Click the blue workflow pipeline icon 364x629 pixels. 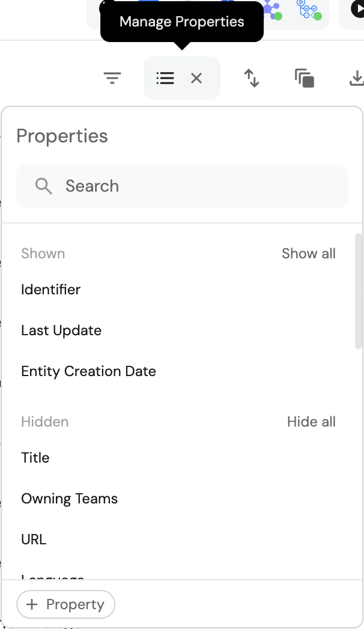tap(309, 10)
